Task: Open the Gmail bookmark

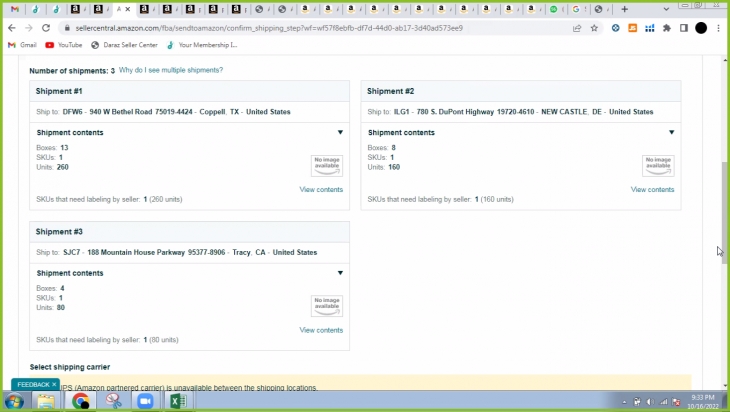Action: coord(22,45)
